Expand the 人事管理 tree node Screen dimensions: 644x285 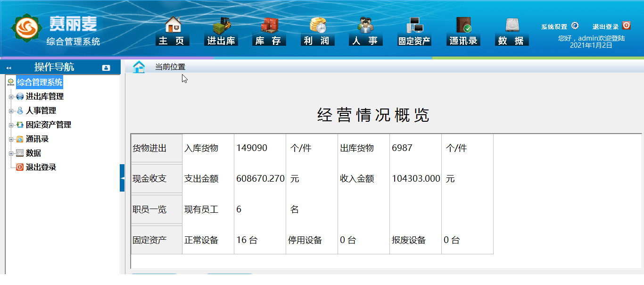tap(11, 110)
